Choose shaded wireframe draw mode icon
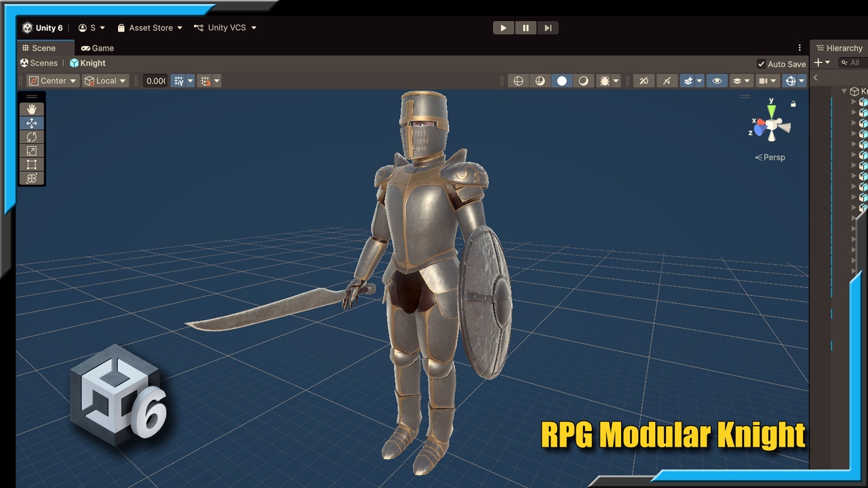Screen dimensions: 868x488 click(x=540, y=81)
